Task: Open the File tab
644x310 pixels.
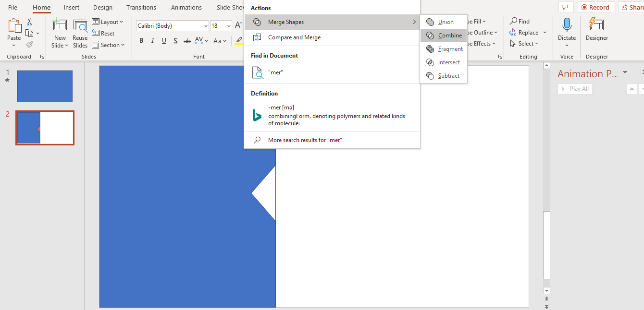Action: 13,7
